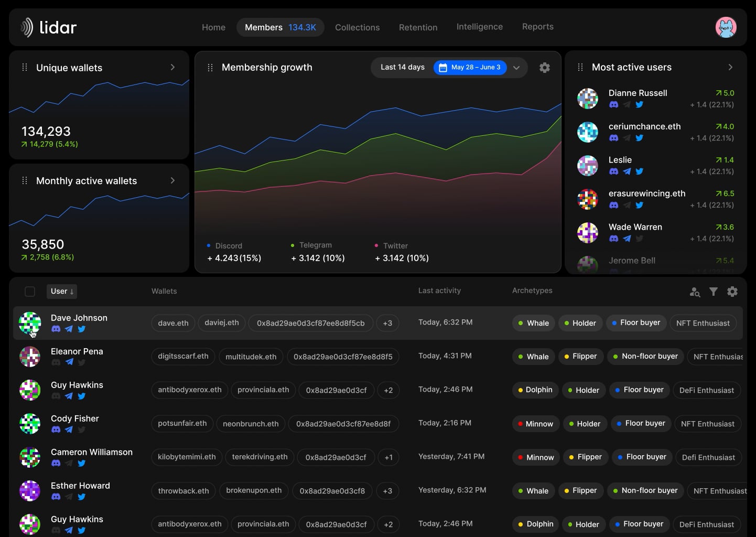Open the table filter funnel icon

point(714,292)
